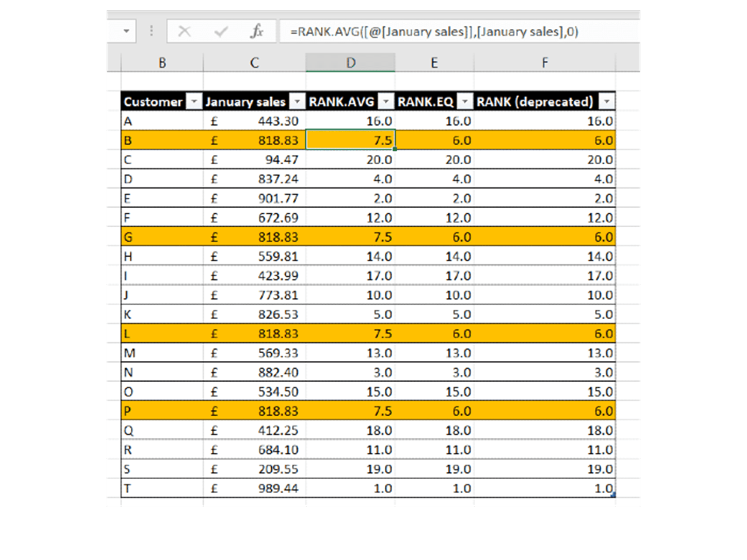This screenshot has width=747, height=560.
Task: Open the RANK.AVG column filter dropdown
Action: pyautogui.click(x=386, y=101)
